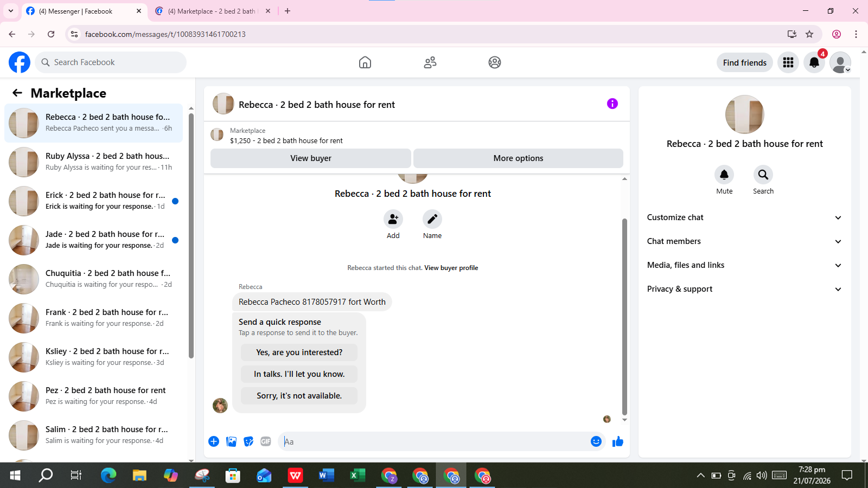Open the Friends icon in top navigation
Image resolution: width=868 pixels, height=488 pixels.
[x=430, y=62]
